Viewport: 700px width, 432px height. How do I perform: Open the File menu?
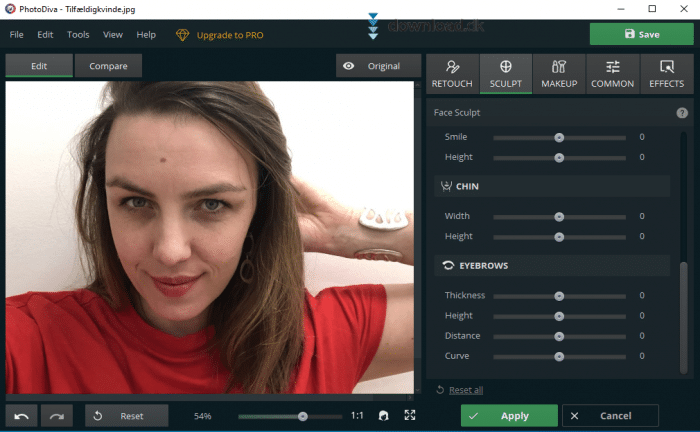16,34
